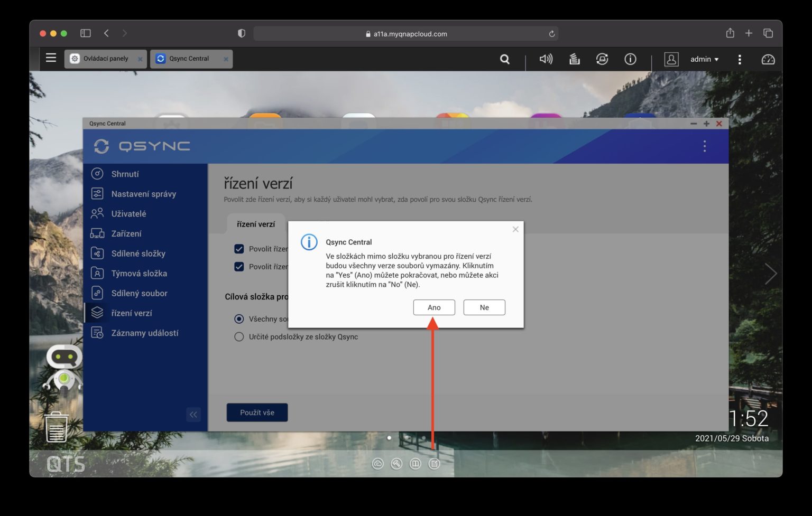Viewport: 812px width, 516px height.
Task: Uncheck the second Povolit řízení checkbox
Action: [x=239, y=267]
